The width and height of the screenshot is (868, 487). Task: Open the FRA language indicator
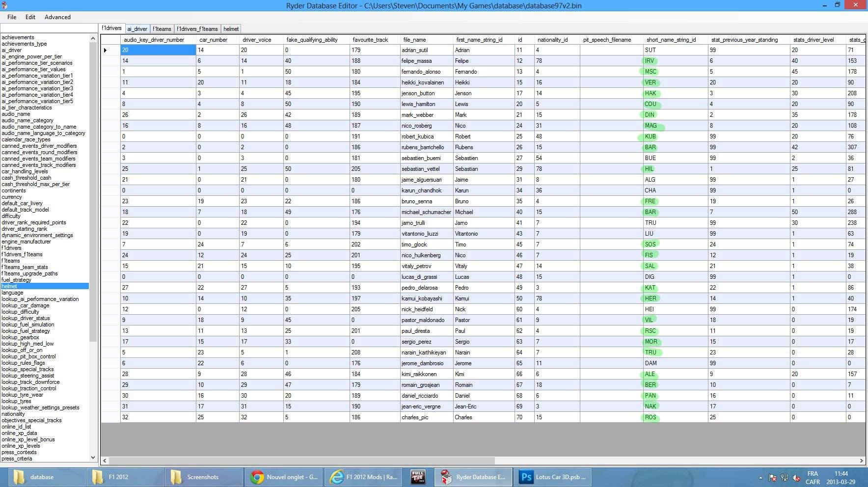(813, 478)
